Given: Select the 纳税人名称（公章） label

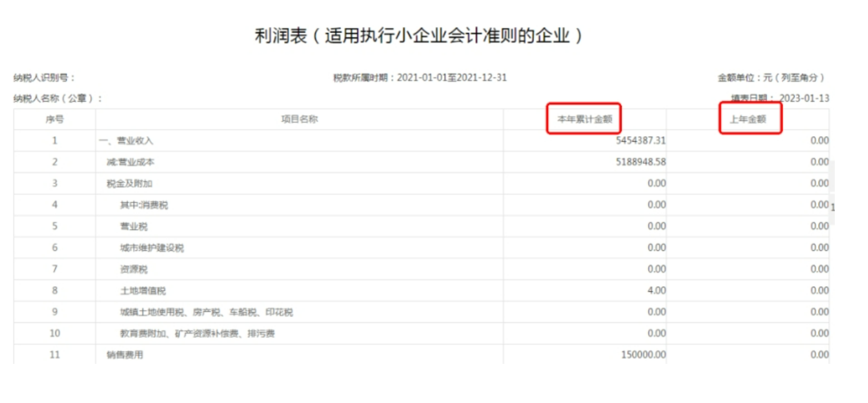Looking at the screenshot, I should tap(57, 98).
